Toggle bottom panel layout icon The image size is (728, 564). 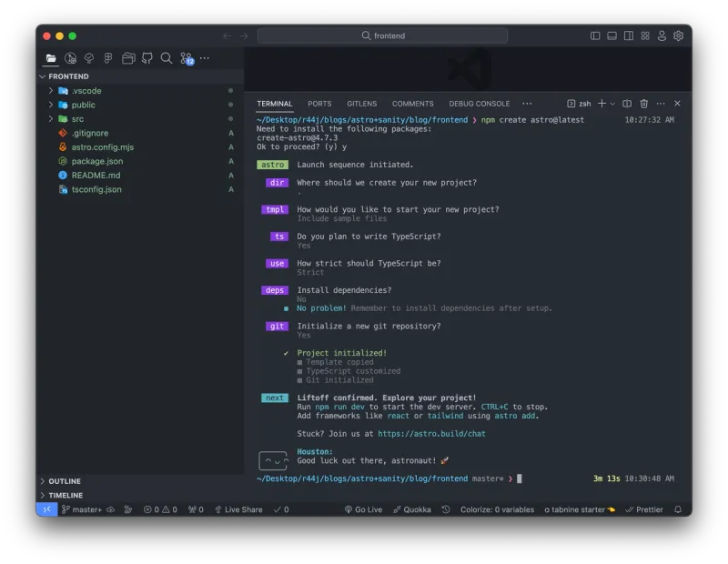[612, 35]
